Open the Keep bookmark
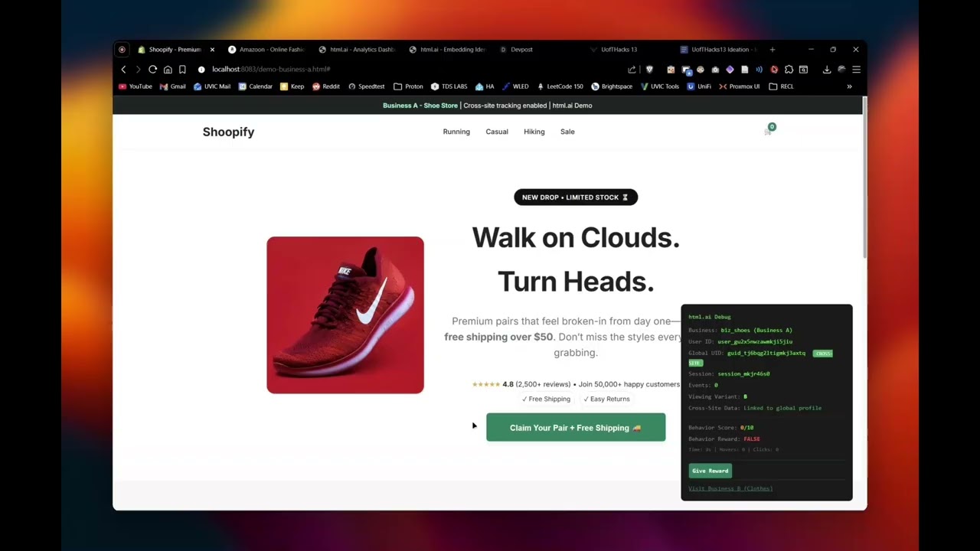The image size is (980, 551). point(292,86)
